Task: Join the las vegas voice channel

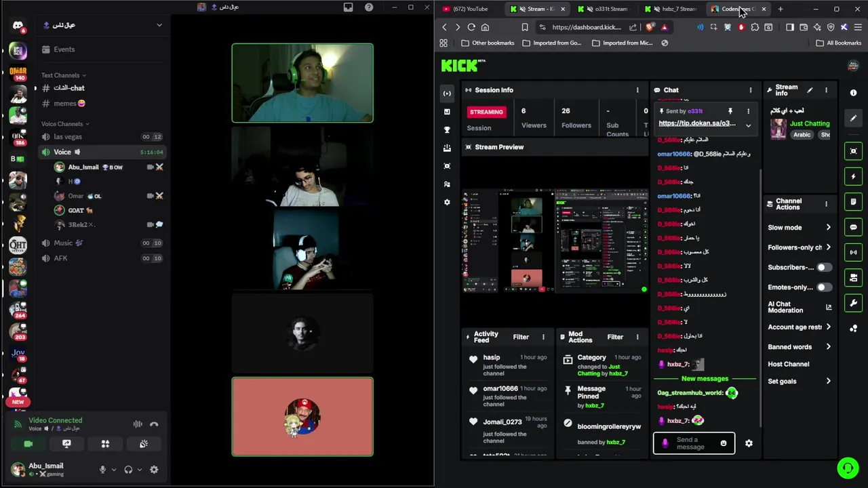Action: tap(102, 137)
